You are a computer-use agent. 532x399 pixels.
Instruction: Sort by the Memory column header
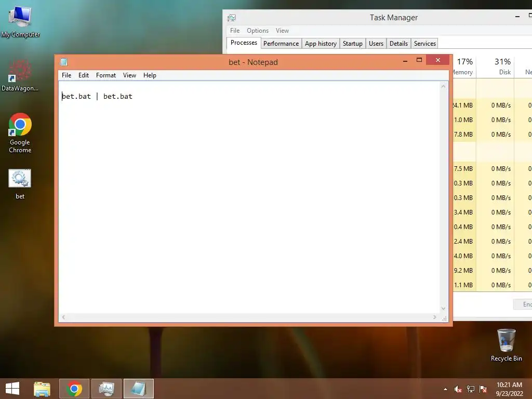click(464, 66)
